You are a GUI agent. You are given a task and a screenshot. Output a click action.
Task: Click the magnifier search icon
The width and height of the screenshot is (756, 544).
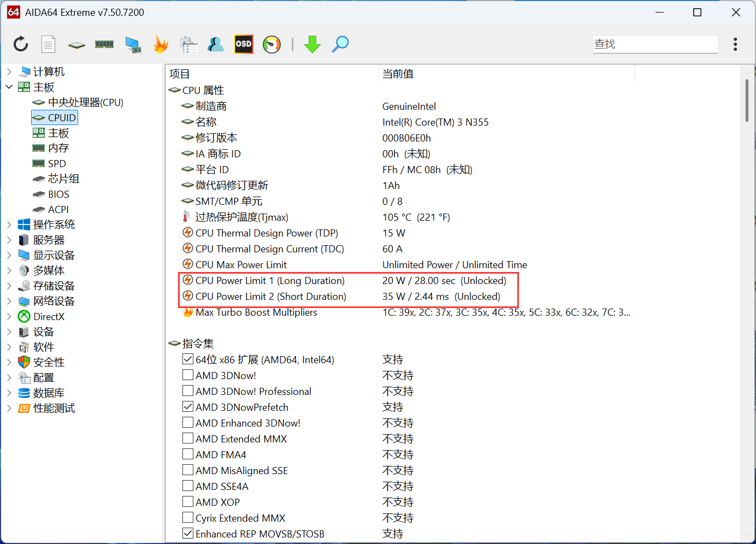(x=340, y=44)
